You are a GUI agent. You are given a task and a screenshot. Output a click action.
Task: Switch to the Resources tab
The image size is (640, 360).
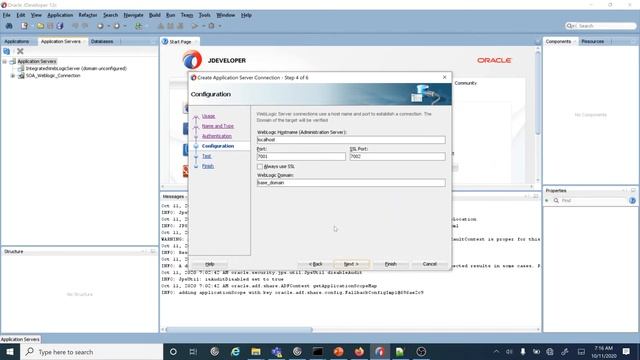click(x=593, y=42)
